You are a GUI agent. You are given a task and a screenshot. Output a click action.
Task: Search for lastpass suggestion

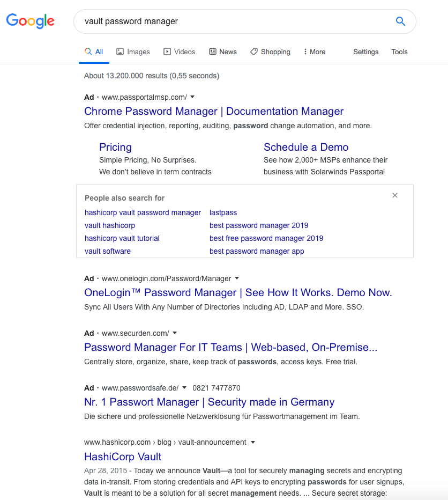pyautogui.click(x=223, y=212)
